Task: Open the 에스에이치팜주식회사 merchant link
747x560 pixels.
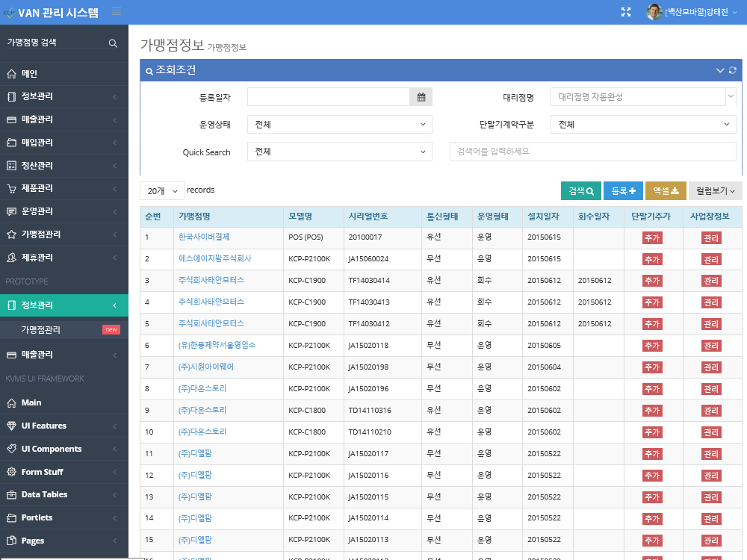Action: (x=215, y=258)
